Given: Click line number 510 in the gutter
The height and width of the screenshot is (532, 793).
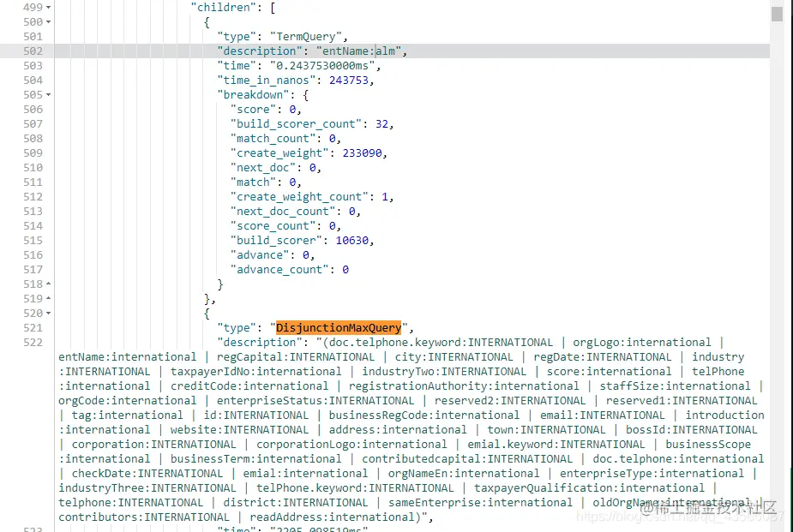Looking at the screenshot, I should click(33, 168).
